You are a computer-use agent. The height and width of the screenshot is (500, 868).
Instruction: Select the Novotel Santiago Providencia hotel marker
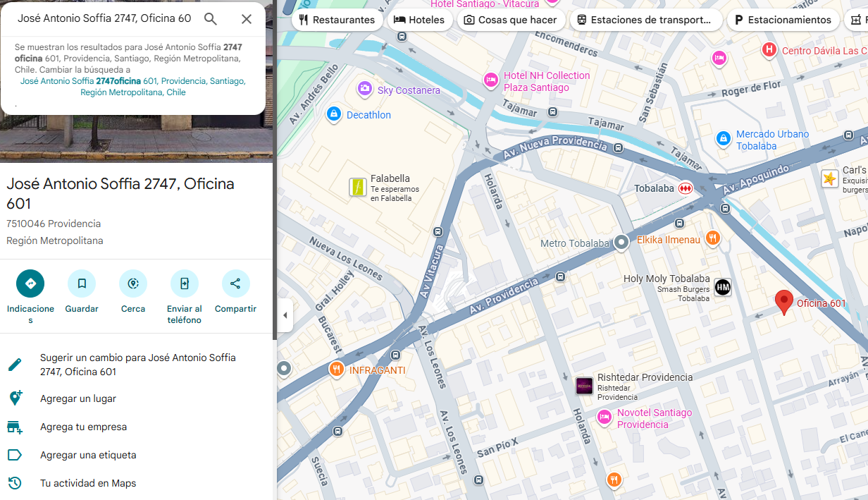(x=604, y=417)
